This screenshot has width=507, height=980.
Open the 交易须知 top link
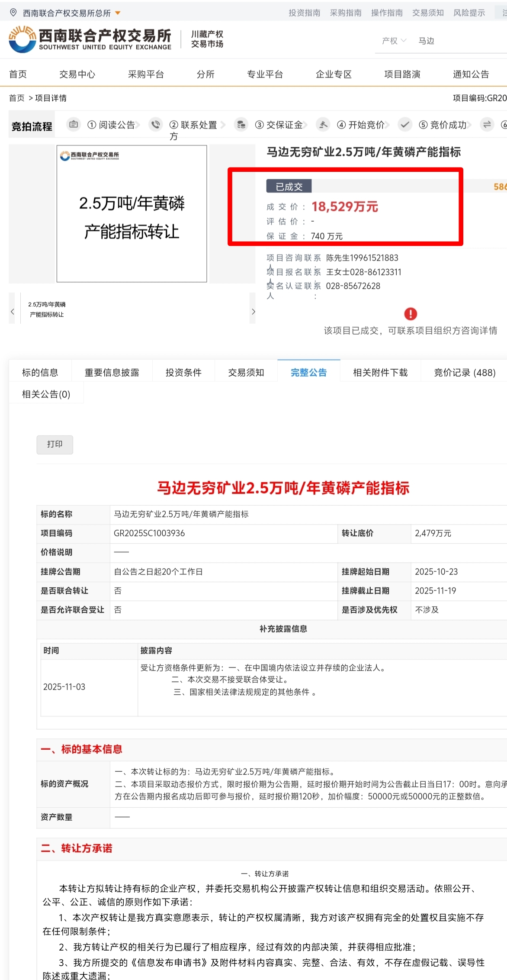[x=428, y=13]
